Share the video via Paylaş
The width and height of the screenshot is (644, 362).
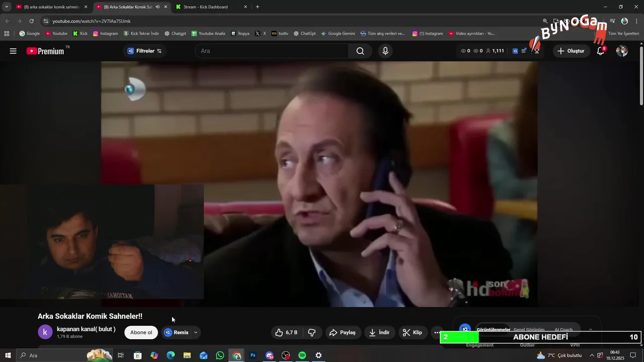342,332
